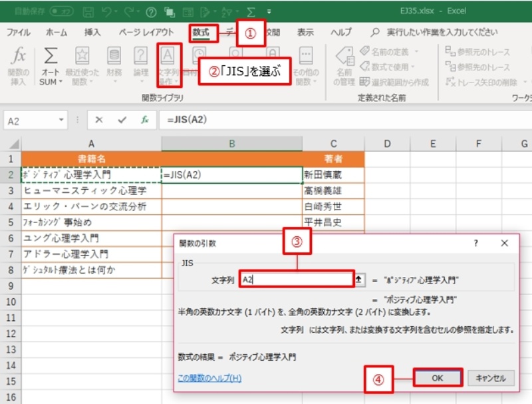The height and width of the screenshot is (404, 532).
Task: Open the Financial (財務) functions icon
Action: 114,56
